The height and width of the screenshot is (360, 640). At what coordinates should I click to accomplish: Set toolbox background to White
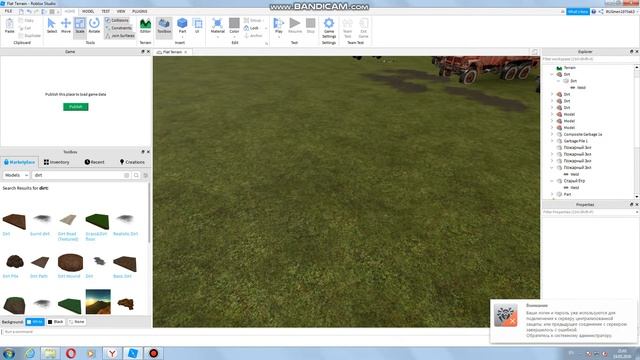tap(35, 322)
